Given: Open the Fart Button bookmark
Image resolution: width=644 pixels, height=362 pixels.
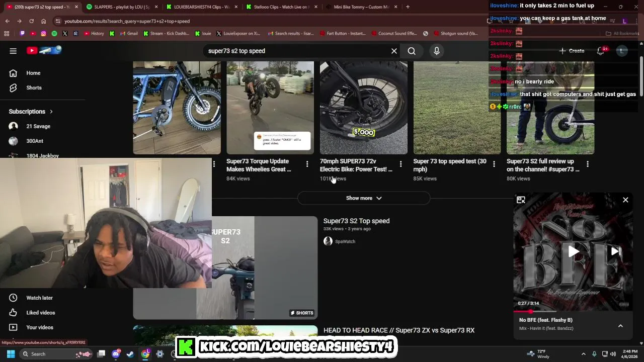Looking at the screenshot, I should 343,34.
